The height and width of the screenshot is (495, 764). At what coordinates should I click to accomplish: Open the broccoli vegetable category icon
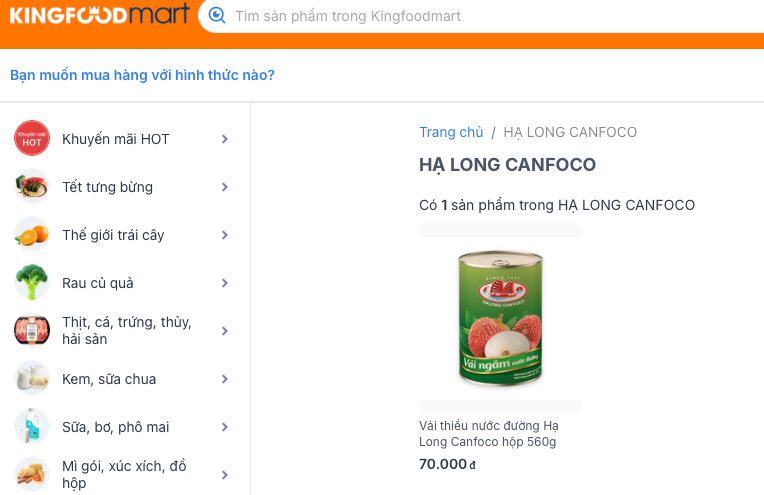[32, 283]
